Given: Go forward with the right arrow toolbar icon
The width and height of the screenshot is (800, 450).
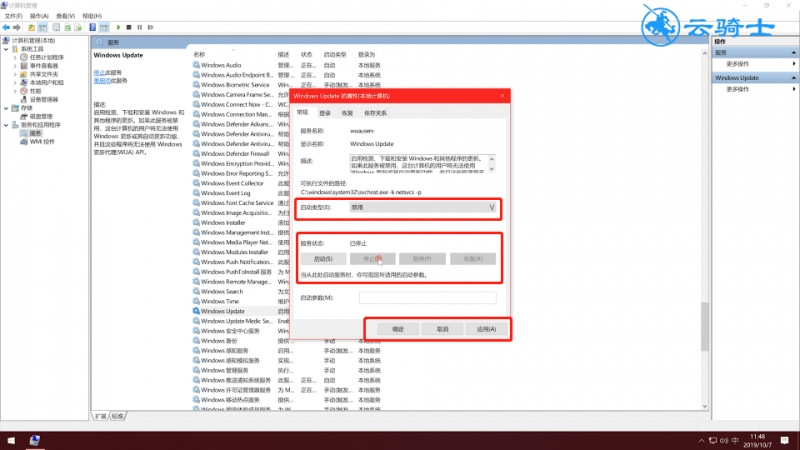Looking at the screenshot, I should pos(17,28).
